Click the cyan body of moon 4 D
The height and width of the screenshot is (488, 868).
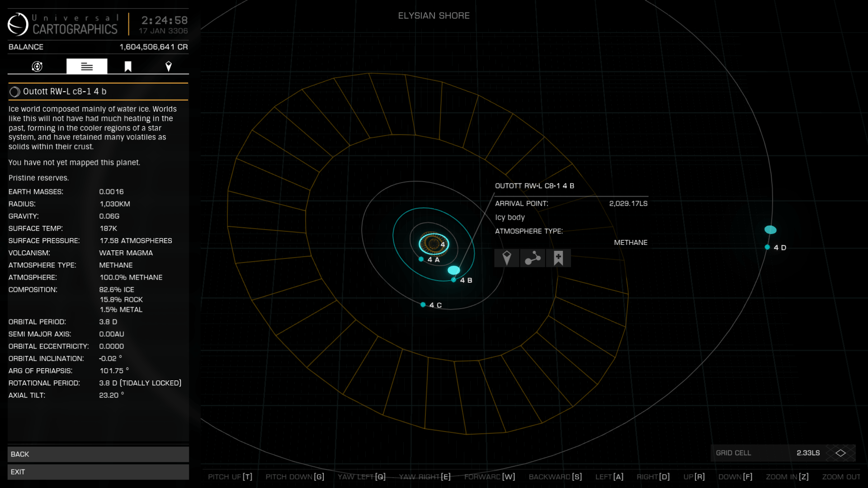(770, 230)
